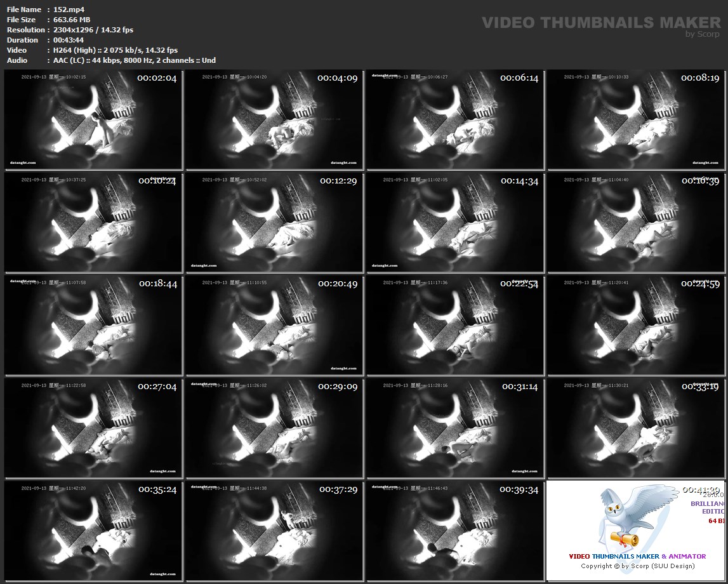The width and height of the screenshot is (728, 584).
Task: Click the 'VIDEO THUMBNAILS MAKER & ANIMATOR' caption
Action: point(637,556)
